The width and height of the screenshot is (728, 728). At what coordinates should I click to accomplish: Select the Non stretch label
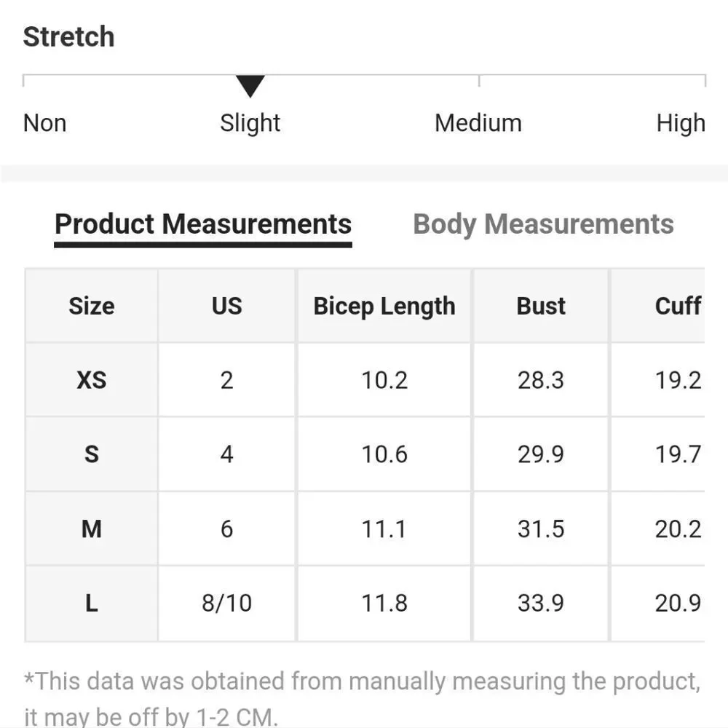[45, 123]
